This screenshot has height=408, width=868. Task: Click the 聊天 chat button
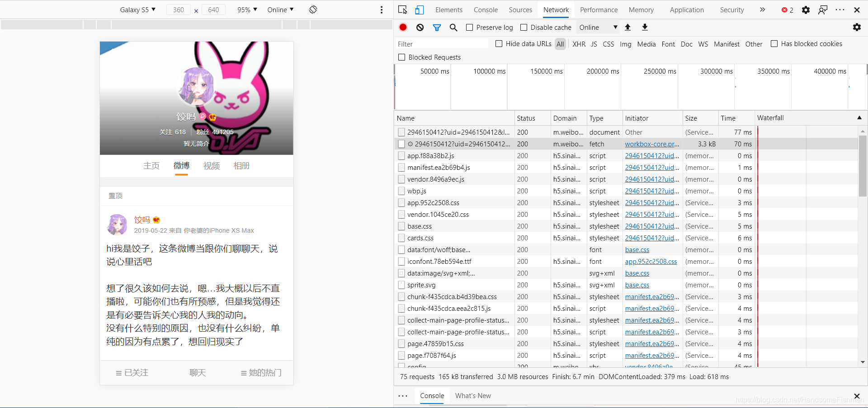[198, 373]
